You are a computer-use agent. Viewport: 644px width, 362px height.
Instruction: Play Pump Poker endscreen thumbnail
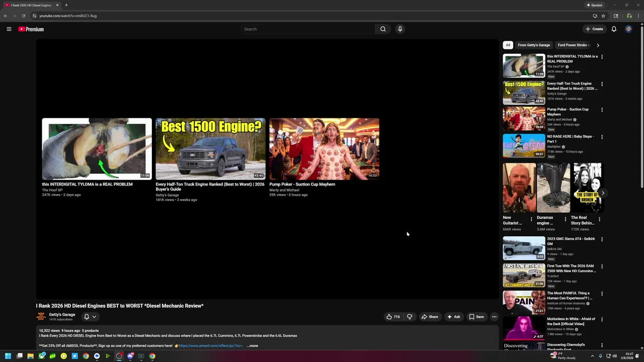[x=324, y=149]
